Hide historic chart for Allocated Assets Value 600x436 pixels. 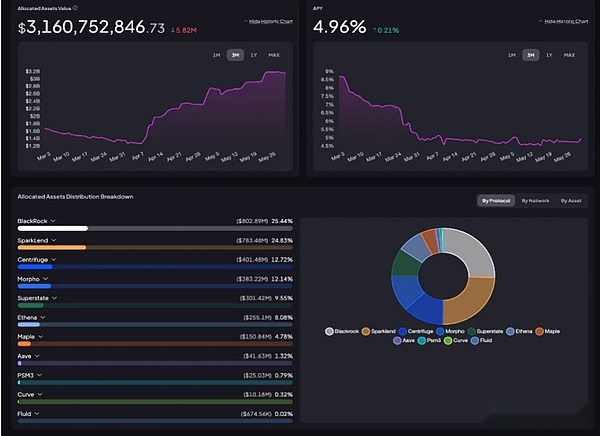click(268, 21)
